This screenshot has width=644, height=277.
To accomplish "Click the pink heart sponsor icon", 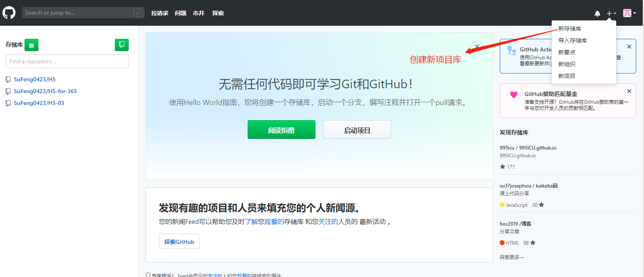I will 514,95.
